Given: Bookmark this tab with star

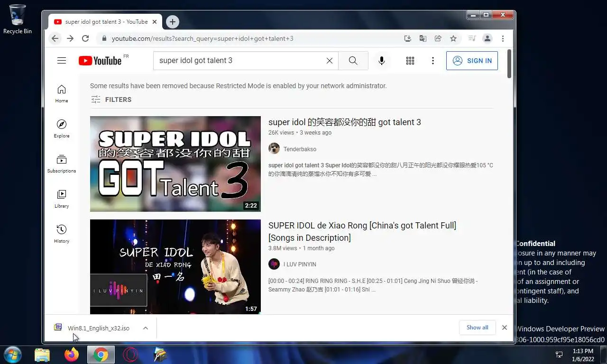Looking at the screenshot, I should coord(453,38).
